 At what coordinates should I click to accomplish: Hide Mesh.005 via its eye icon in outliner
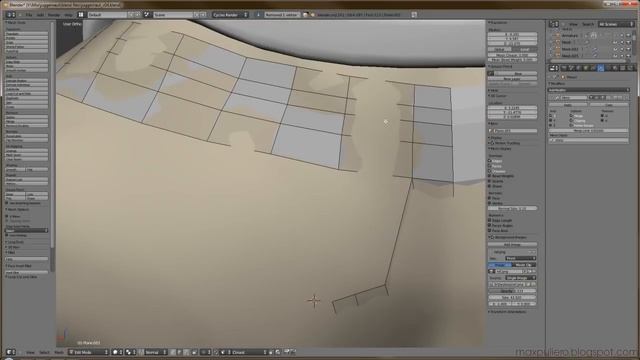[x=615, y=56]
